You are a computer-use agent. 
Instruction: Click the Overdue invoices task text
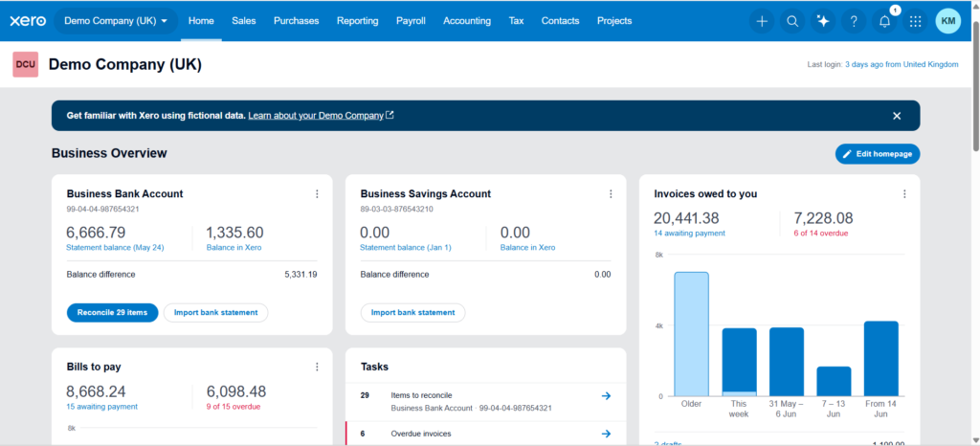point(421,434)
